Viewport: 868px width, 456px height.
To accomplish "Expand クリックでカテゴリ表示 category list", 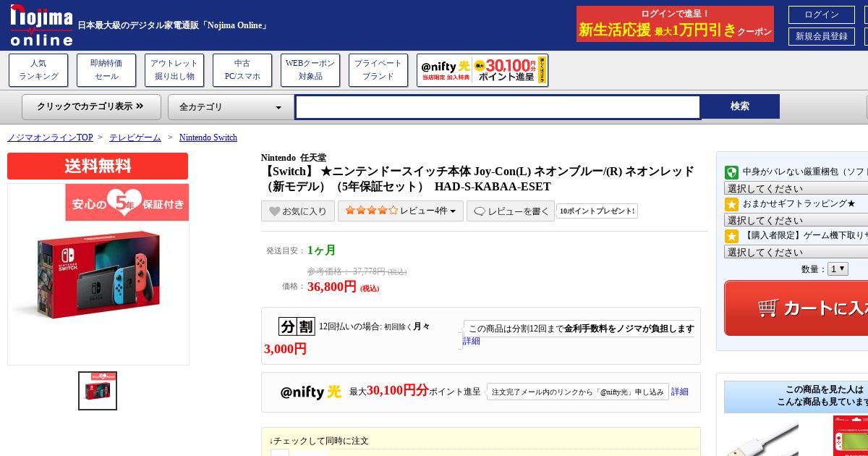I will (91, 106).
